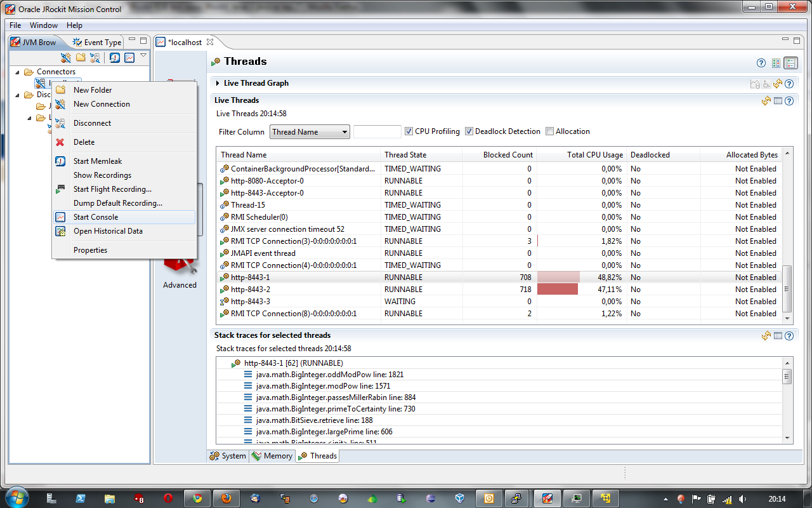Image resolution: width=812 pixels, height=508 pixels.
Task: Open table settings for stack traces section
Action: 778,335
